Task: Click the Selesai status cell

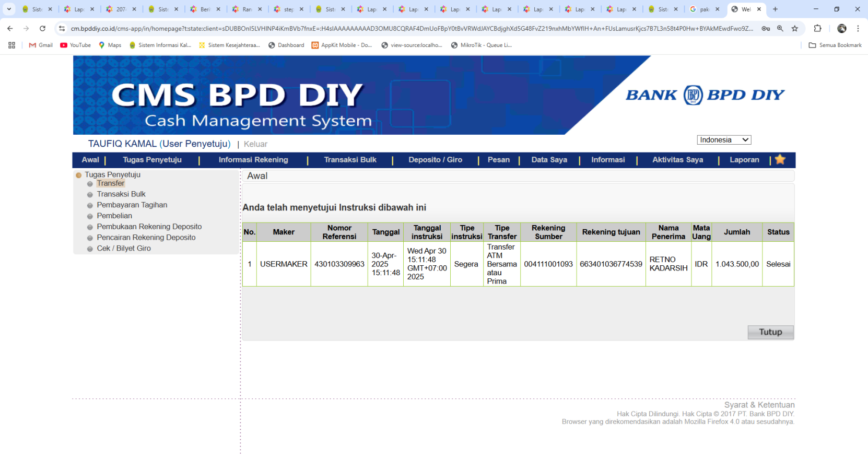Action: [x=778, y=264]
